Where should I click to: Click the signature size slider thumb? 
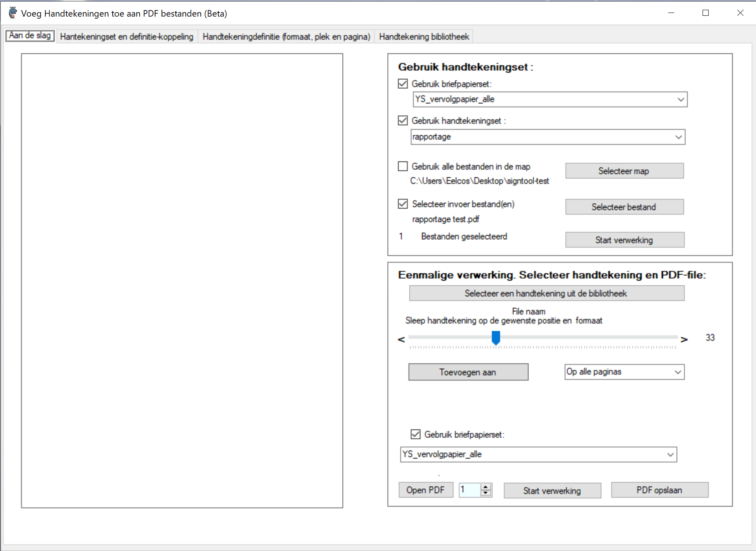[496, 338]
